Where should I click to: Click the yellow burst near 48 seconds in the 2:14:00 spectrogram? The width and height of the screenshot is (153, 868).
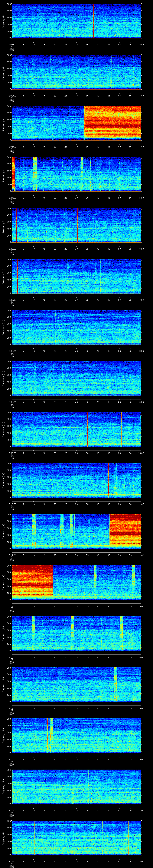[x=115, y=684]
